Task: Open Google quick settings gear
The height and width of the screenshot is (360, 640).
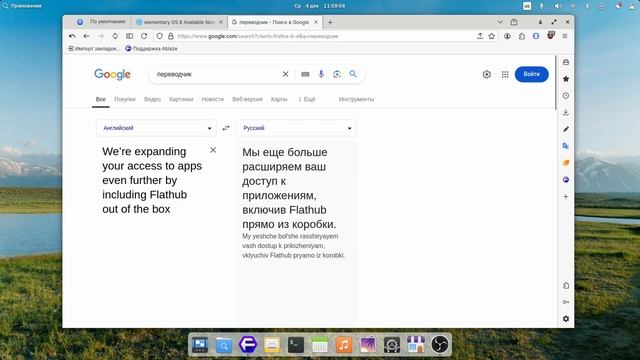Action: (x=487, y=74)
